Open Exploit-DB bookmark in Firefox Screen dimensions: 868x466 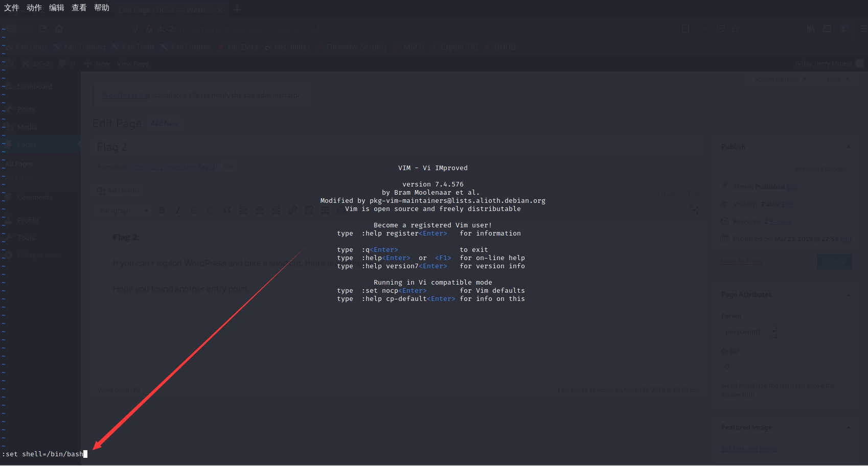coord(454,47)
